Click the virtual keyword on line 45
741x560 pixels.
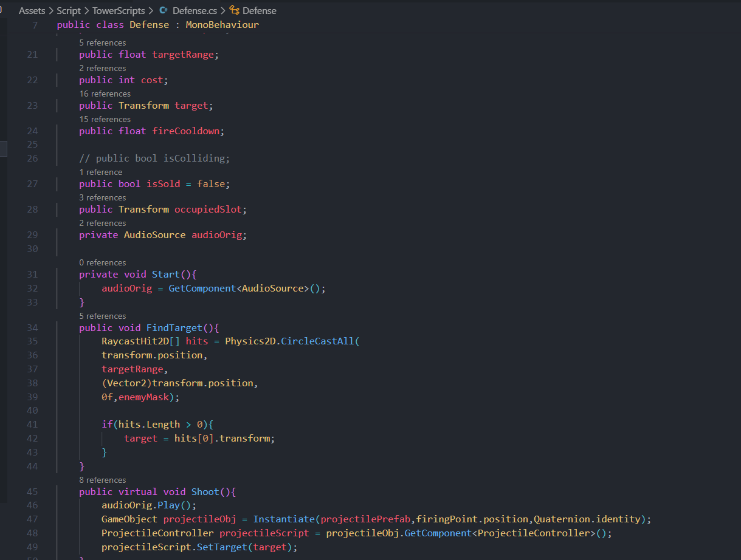click(x=138, y=492)
